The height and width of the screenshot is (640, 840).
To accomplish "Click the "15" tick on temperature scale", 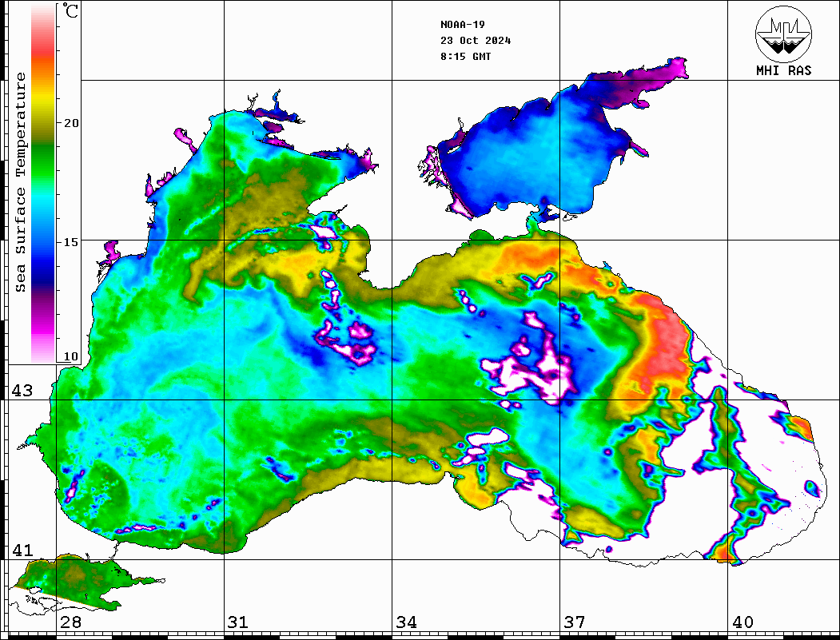I will click(x=71, y=242).
